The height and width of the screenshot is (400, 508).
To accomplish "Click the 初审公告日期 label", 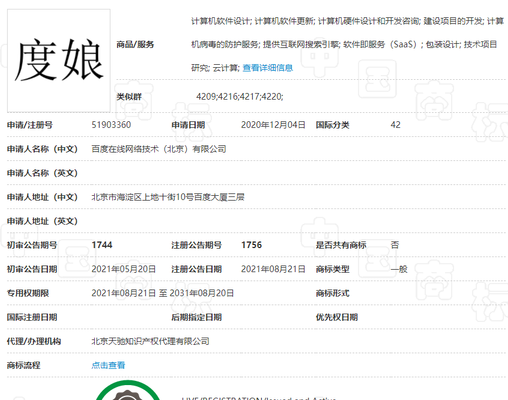I will click(x=32, y=269).
